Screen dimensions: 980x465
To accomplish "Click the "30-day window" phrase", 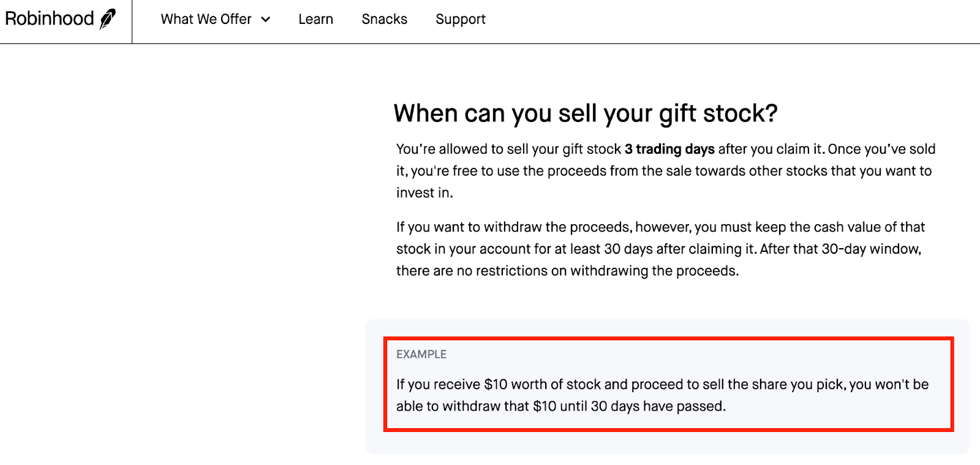I will pyautogui.click(x=870, y=249).
